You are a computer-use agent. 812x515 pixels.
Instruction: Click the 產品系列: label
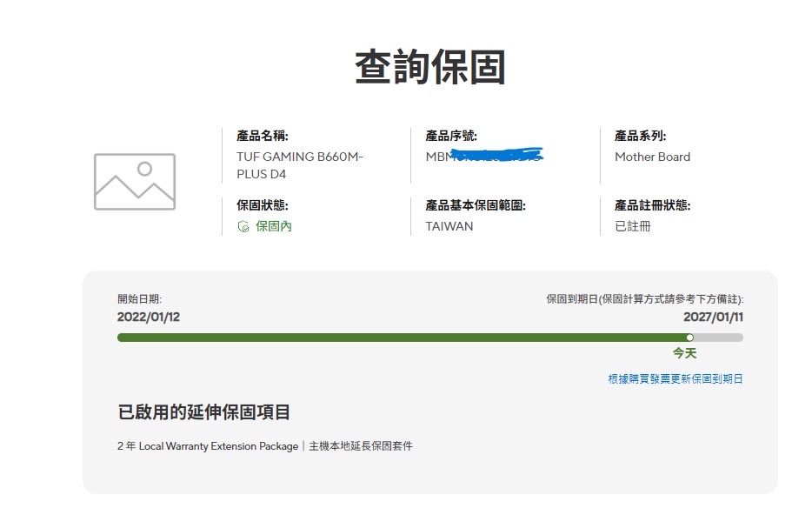[641, 136]
